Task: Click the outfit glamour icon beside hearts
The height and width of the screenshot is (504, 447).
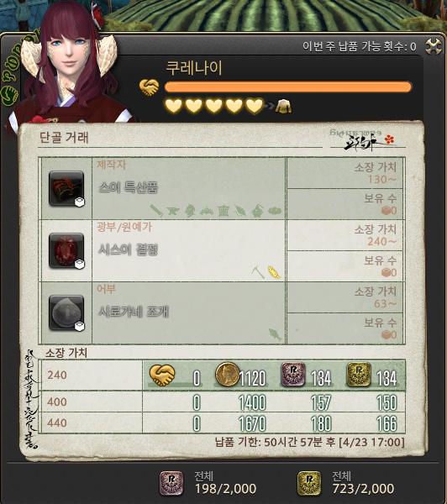Action: point(283,106)
